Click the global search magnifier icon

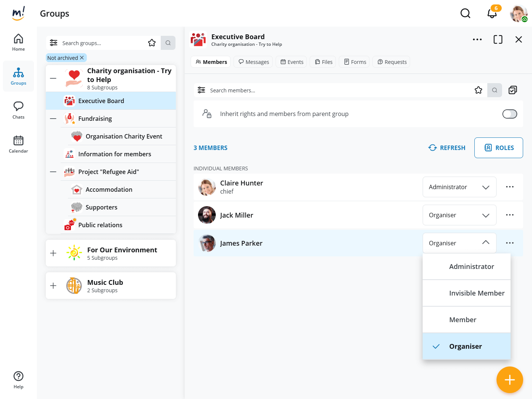[x=465, y=14]
